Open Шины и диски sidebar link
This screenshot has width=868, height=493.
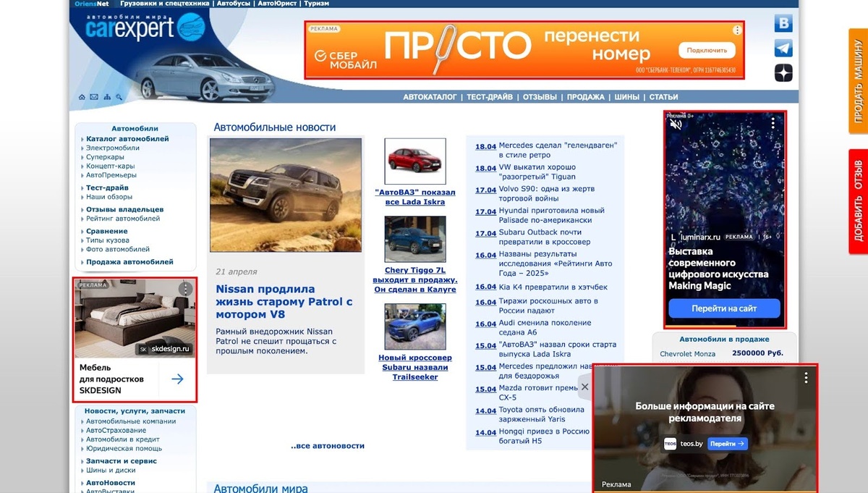(111, 471)
